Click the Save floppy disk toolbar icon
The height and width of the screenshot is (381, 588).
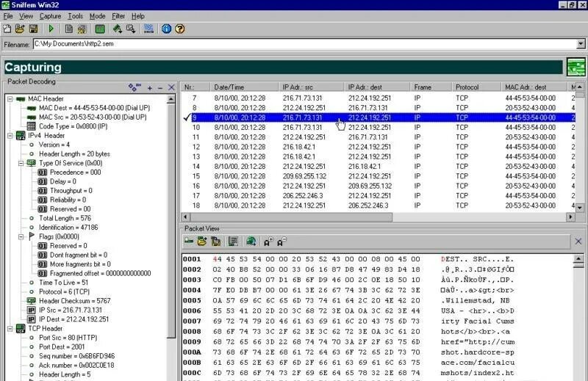tap(33, 29)
